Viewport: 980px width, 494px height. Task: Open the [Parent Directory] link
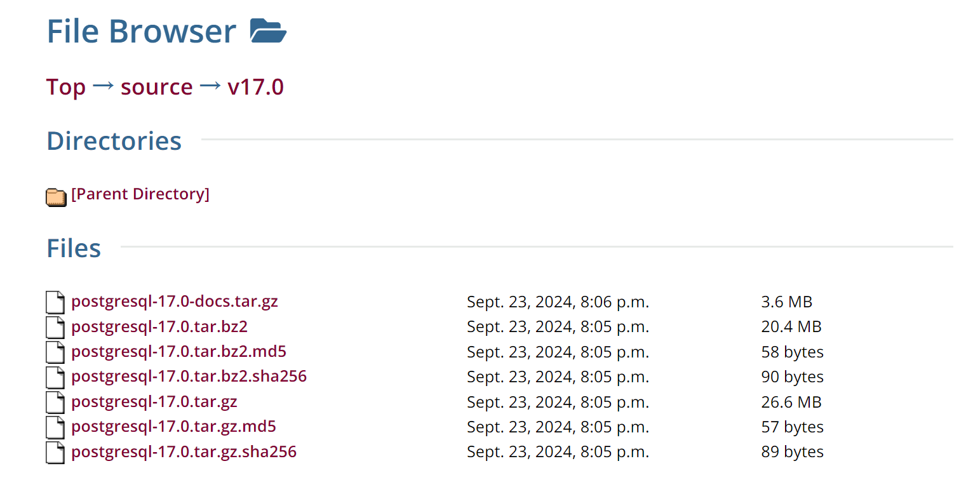[x=140, y=194]
